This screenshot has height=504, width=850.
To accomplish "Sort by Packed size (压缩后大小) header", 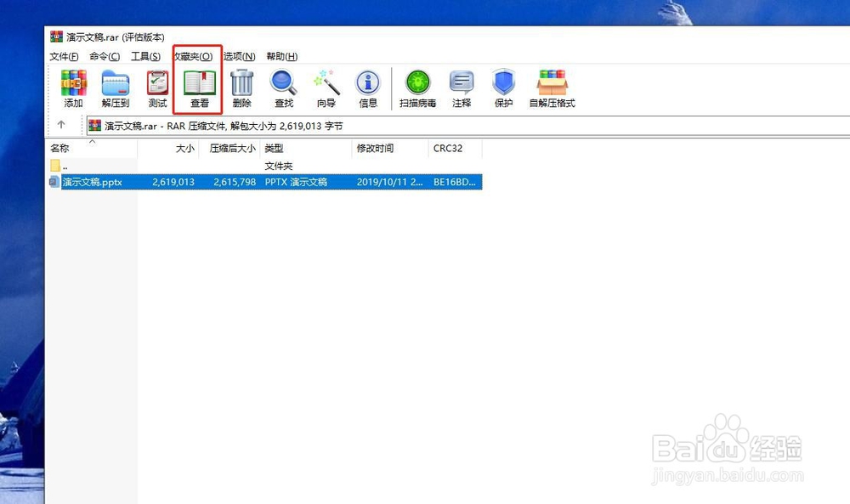I will pyautogui.click(x=229, y=148).
